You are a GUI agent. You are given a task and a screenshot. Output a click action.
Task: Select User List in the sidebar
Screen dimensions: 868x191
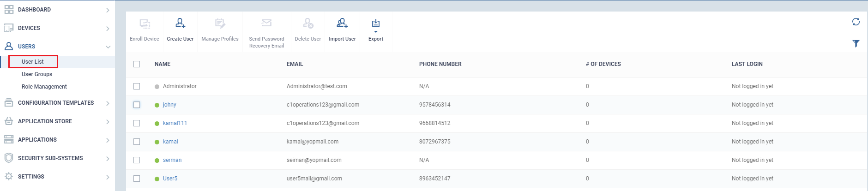[33, 61]
